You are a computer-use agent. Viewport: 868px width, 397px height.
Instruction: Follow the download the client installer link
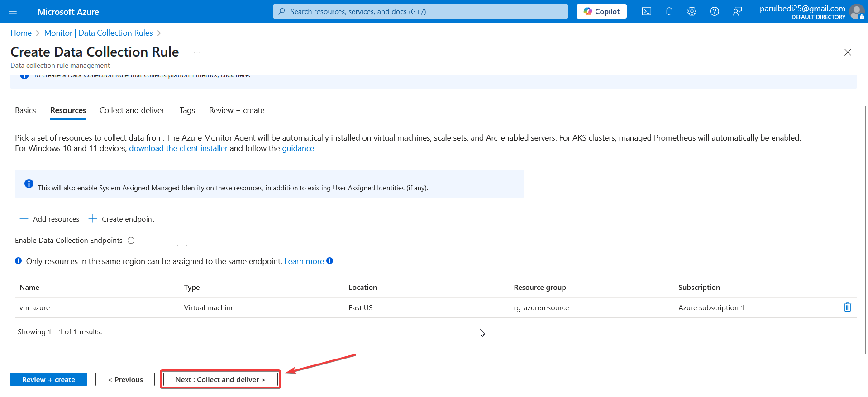pyautogui.click(x=178, y=148)
